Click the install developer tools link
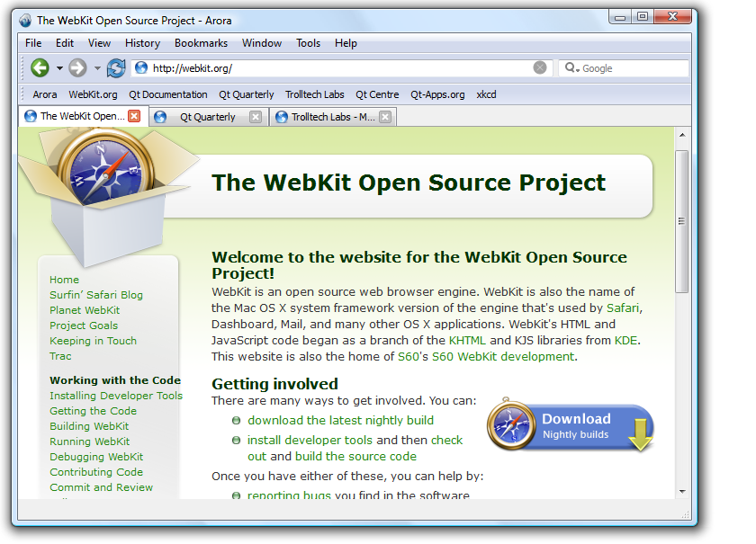Image resolution: width=756 pixels, height=544 pixels. (x=310, y=441)
